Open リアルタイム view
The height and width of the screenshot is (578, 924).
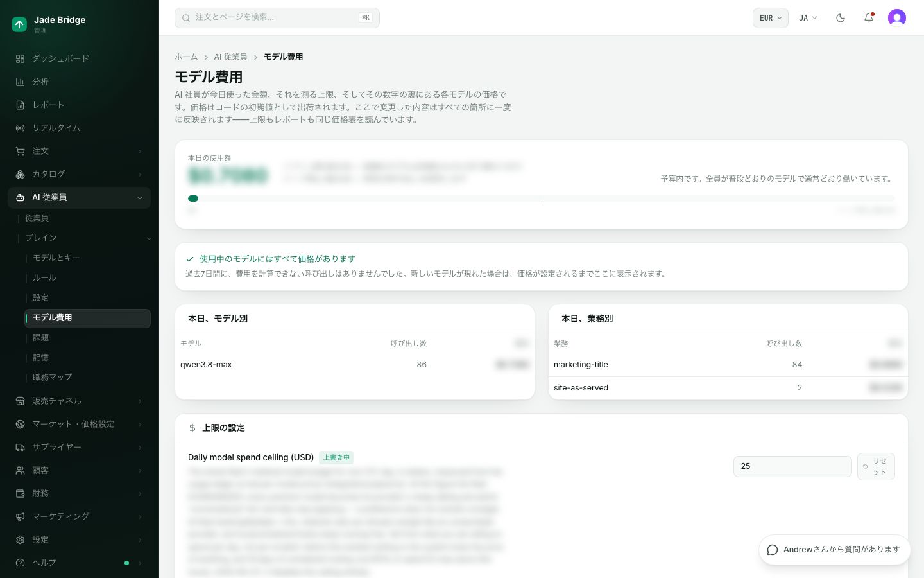(x=79, y=128)
